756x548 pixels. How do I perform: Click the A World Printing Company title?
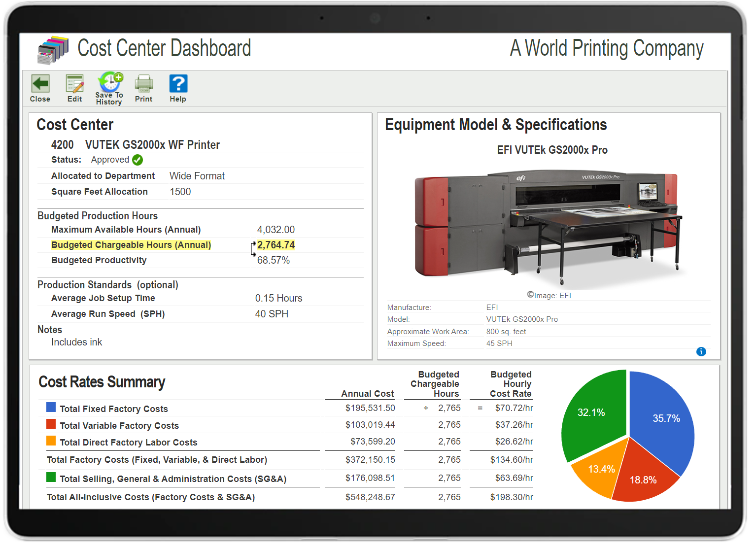tap(607, 49)
